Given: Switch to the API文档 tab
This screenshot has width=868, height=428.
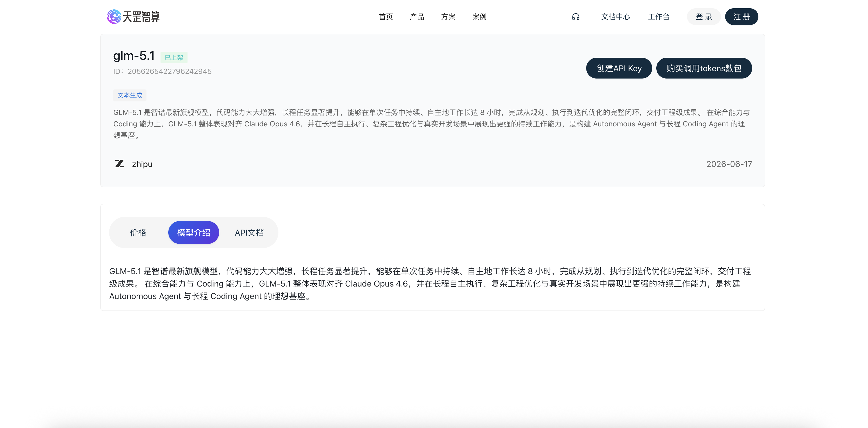Looking at the screenshot, I should pyautogui.click(x=249, y=232).
